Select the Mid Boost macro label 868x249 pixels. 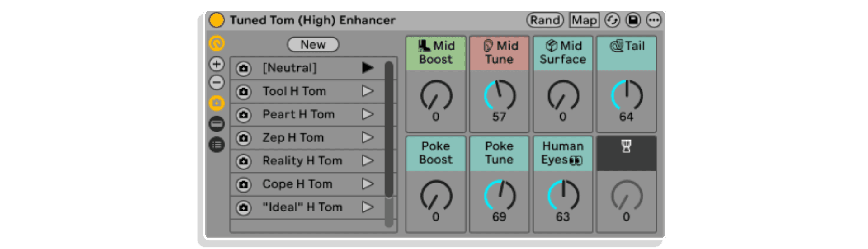point(436,53)
